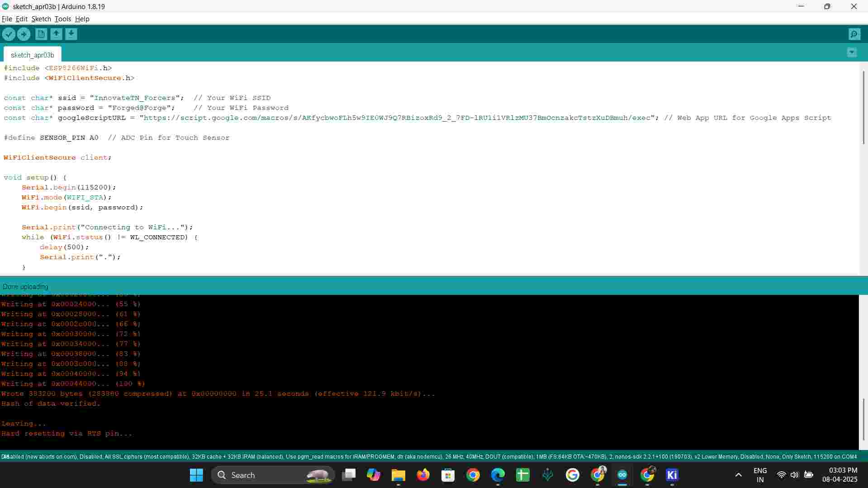The width and height of the screenshot is (868, 488).
Task: Click the code editor vertical scrollbar
Action: (x=863, y=108)
